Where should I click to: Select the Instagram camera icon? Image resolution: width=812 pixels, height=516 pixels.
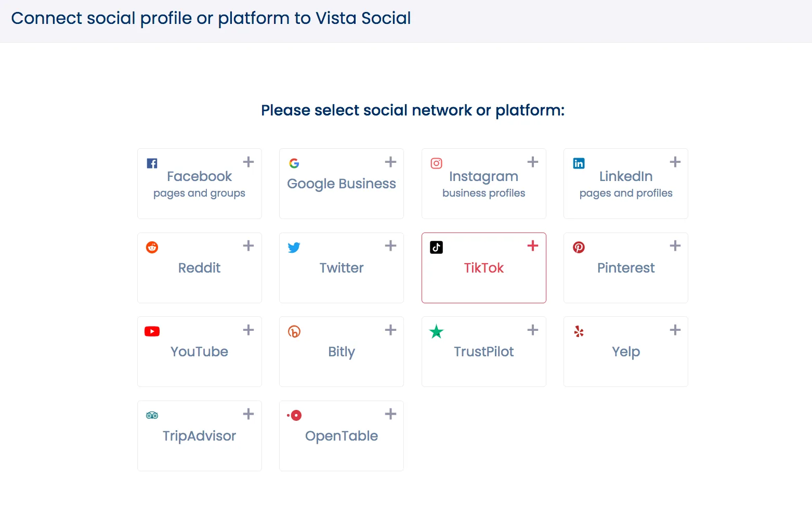436,163
